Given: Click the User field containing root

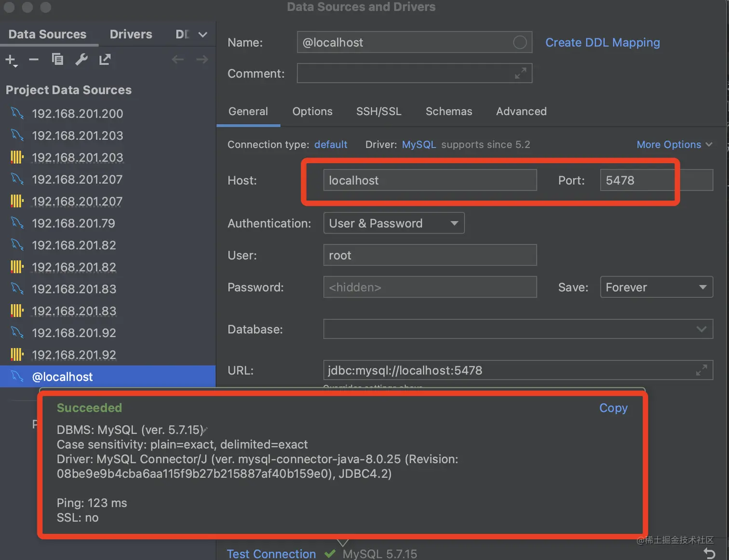Looking at the screenshot, I should pos(430,255).
